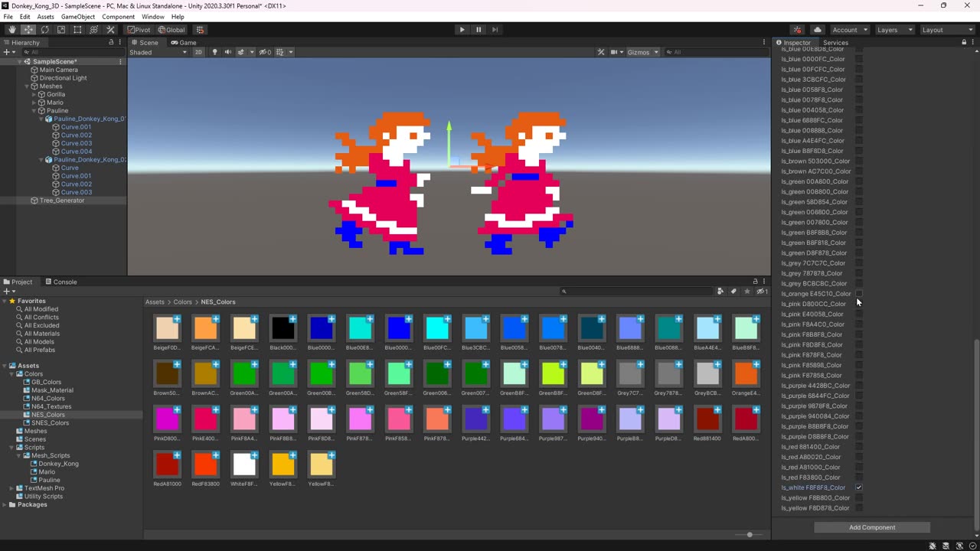Select the Rotate tool in toolbar

point(44,30)
